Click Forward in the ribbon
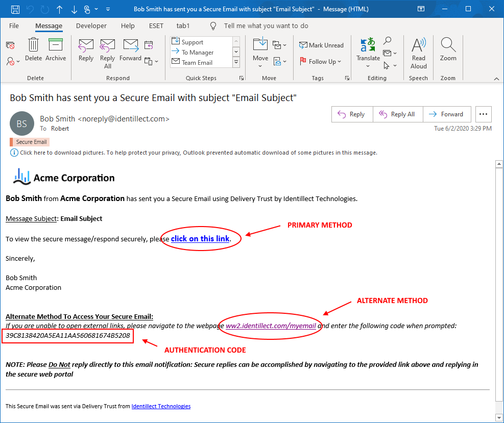Image resolution: width=504 pixels, height=423 pixels. tap(131, 50)
